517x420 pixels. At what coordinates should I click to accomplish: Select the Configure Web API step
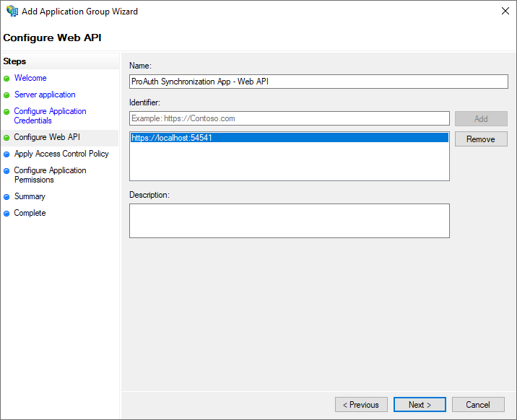pyautogui.click(x=47, y=137)
